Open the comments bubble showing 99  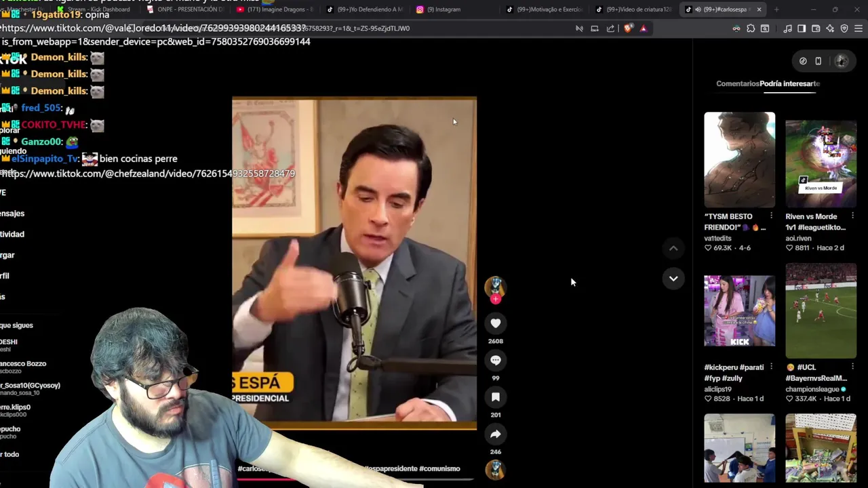coord(496,361)
